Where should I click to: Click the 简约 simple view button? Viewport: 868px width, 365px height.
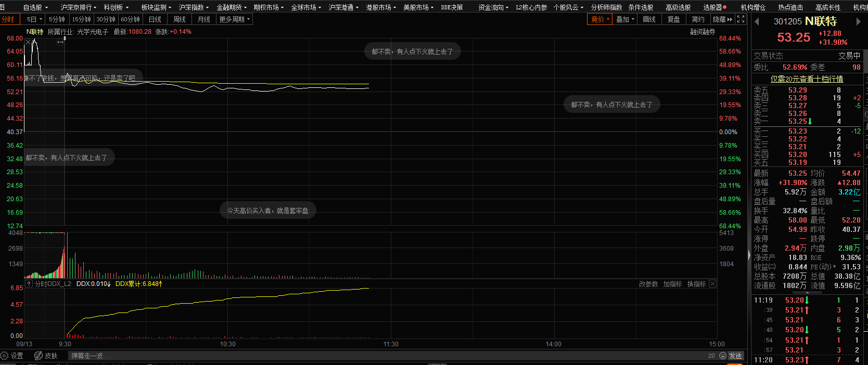698,19
